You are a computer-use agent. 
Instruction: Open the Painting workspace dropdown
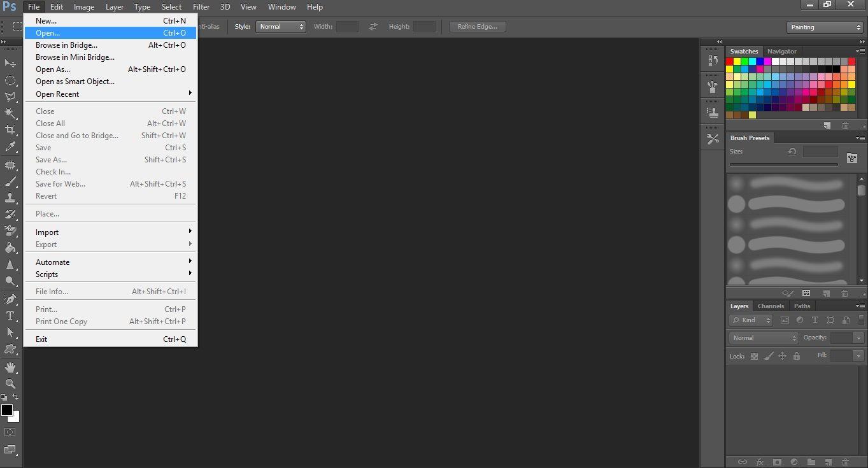825,27
